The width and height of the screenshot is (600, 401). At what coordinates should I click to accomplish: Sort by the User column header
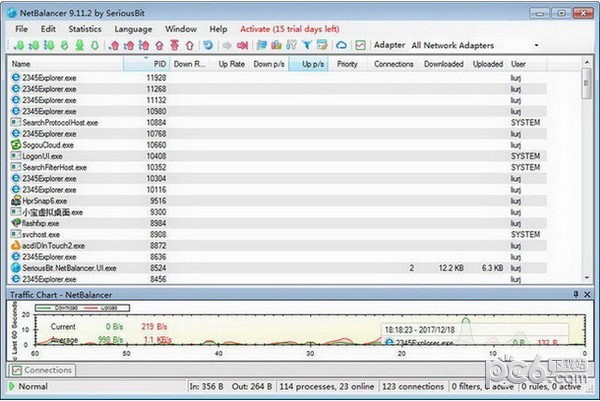527,64
